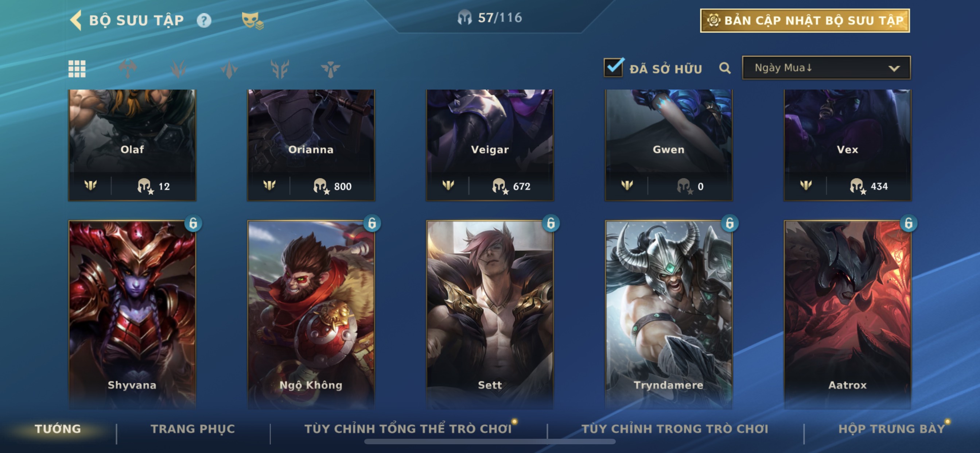This screenshot has width=980, height=453.
Task: Select the Sett champion card
Action: pyautogui.click(x=490, y=315)
